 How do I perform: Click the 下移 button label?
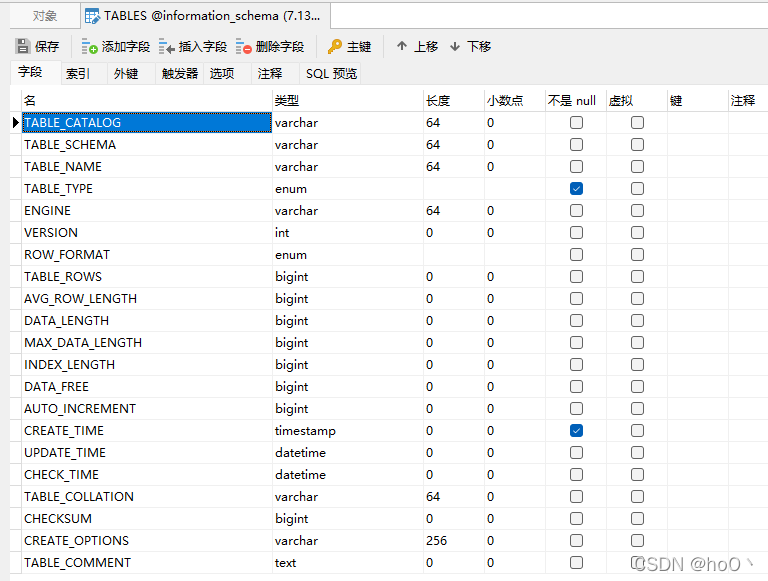[479, 47]
